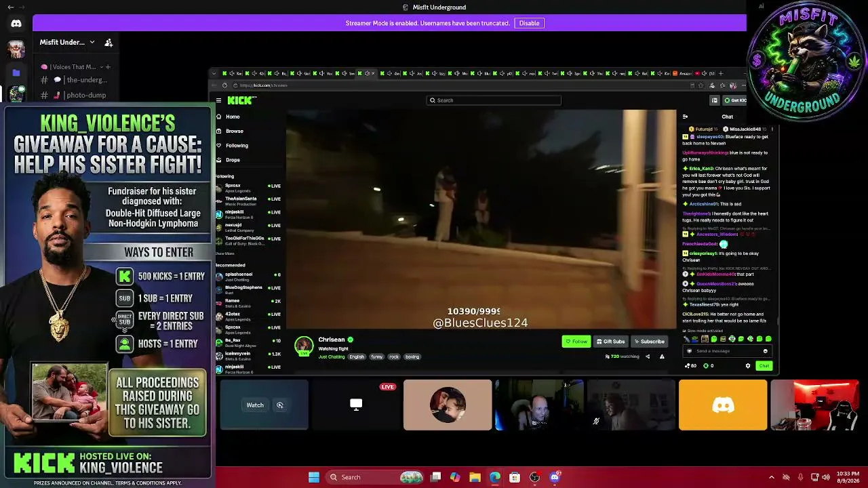Open Microsoft Edge in the taskbar
Image resolution: width=868 pixels, height=488 pixels.
[495, 477]
